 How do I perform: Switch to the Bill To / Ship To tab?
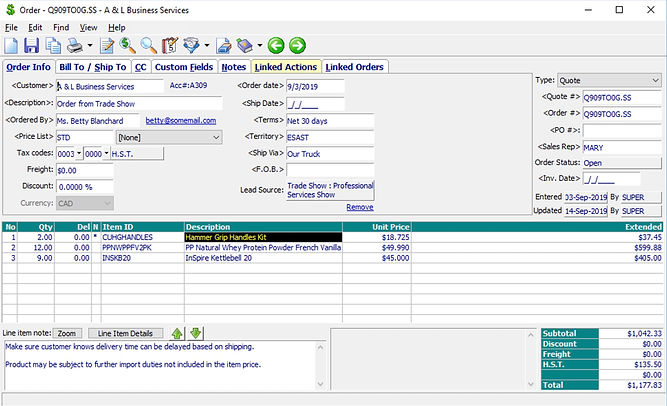93,67
